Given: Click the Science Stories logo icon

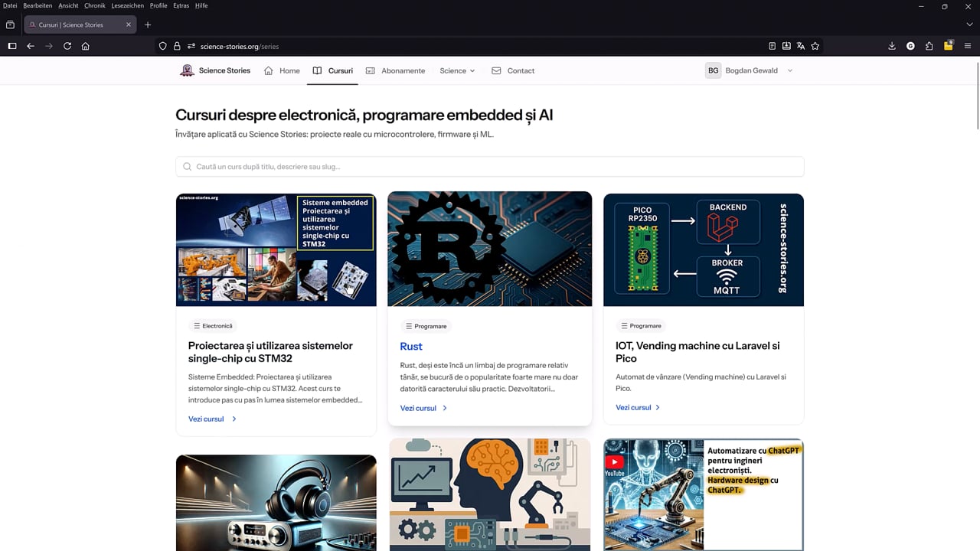Looking at the screenshot, I should (x=187, y=70).
